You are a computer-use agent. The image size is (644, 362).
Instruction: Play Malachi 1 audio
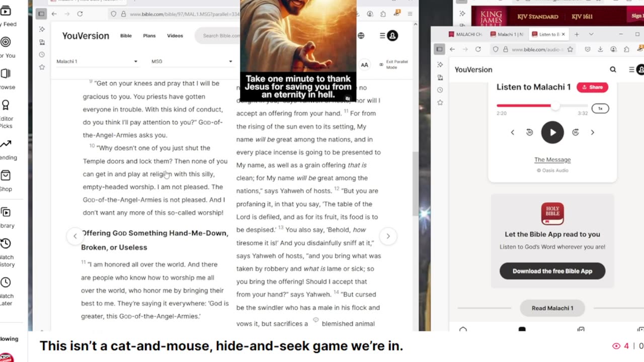552,132
